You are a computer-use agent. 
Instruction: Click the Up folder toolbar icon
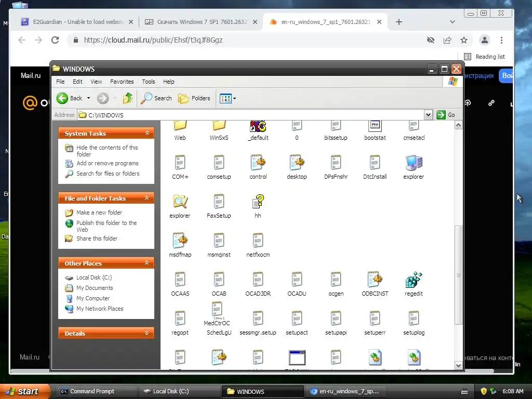(x=128, y=98)
